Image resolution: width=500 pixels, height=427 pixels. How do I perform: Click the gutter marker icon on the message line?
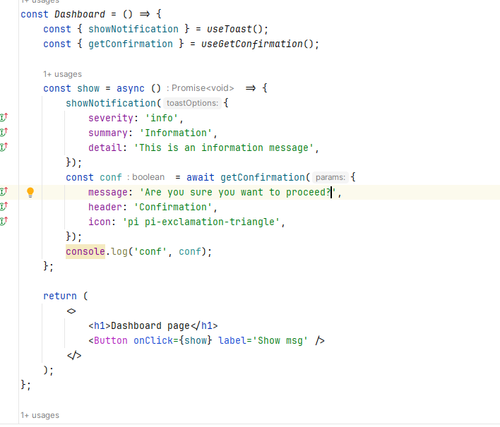(4, 192)
